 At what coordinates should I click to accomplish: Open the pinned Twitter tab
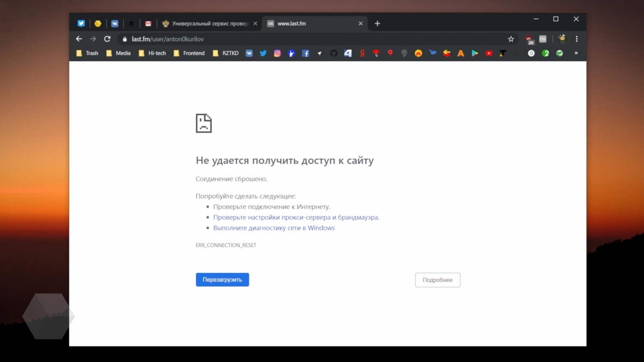[x=81, y=24]
